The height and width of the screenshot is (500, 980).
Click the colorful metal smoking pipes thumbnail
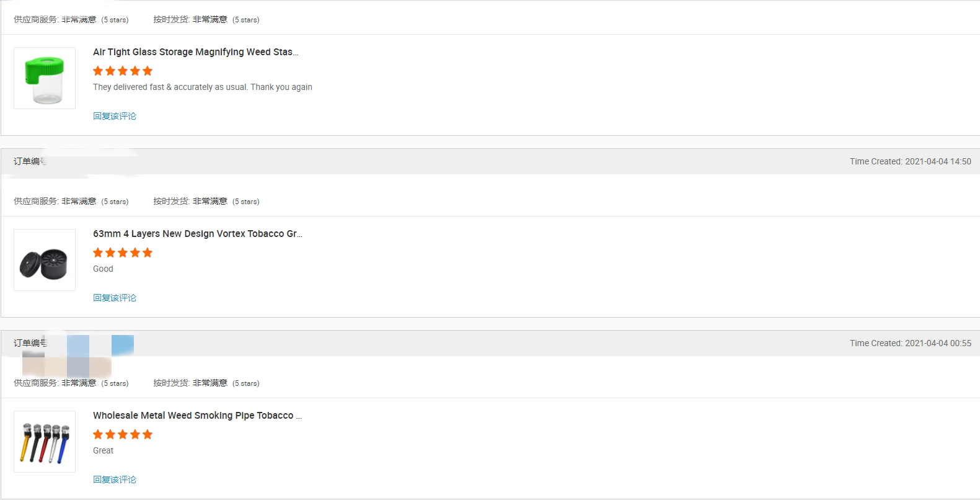pyautogui.click(x=45, y=442)
